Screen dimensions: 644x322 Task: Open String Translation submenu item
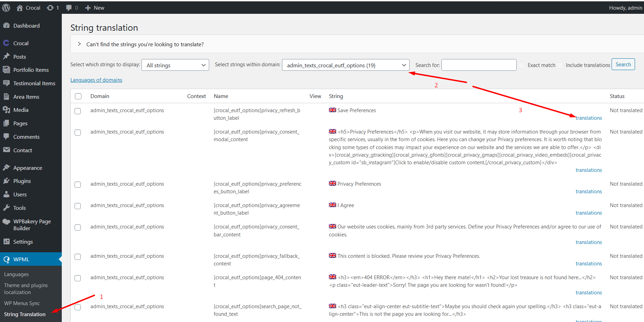(25, 314)
